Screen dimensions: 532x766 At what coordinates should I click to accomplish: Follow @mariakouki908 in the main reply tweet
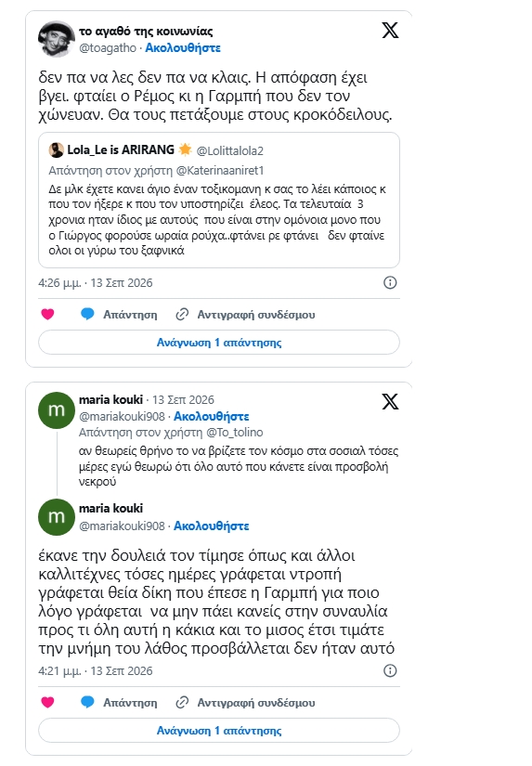[211, 526]
